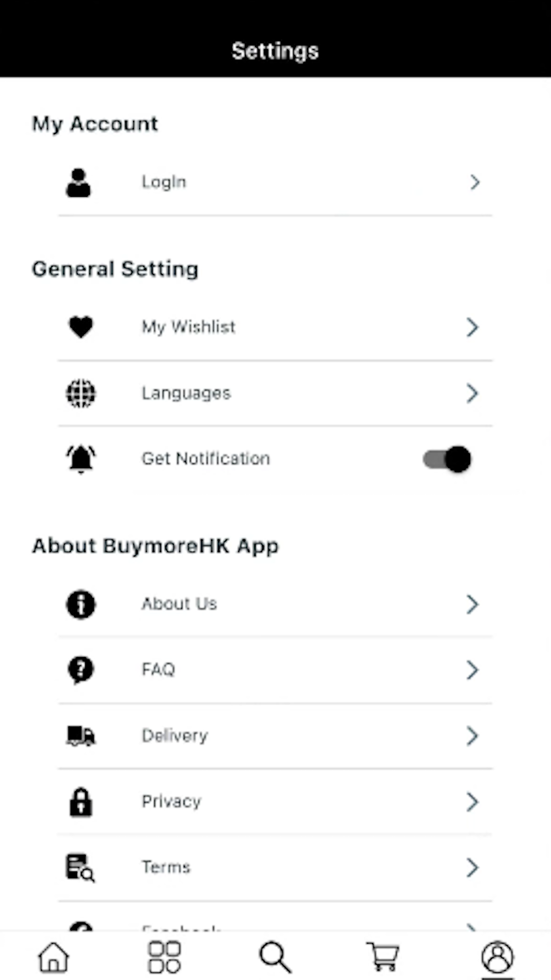
Task: Click the padlock icon next to Privacy
Action: point(80,801)
